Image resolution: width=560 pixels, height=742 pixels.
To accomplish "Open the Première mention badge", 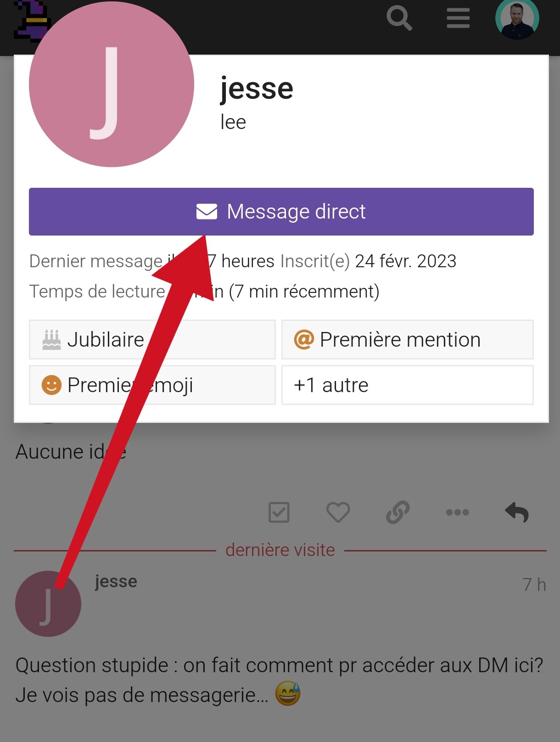I will point(408,339).
